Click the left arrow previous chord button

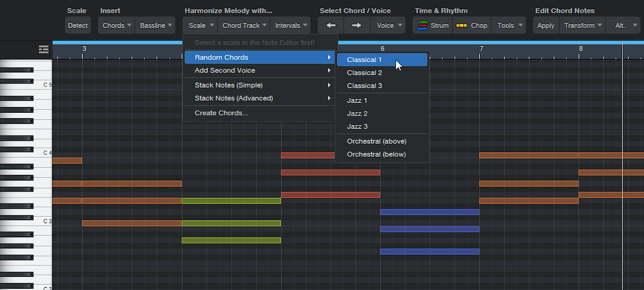[x=331, y=26]
